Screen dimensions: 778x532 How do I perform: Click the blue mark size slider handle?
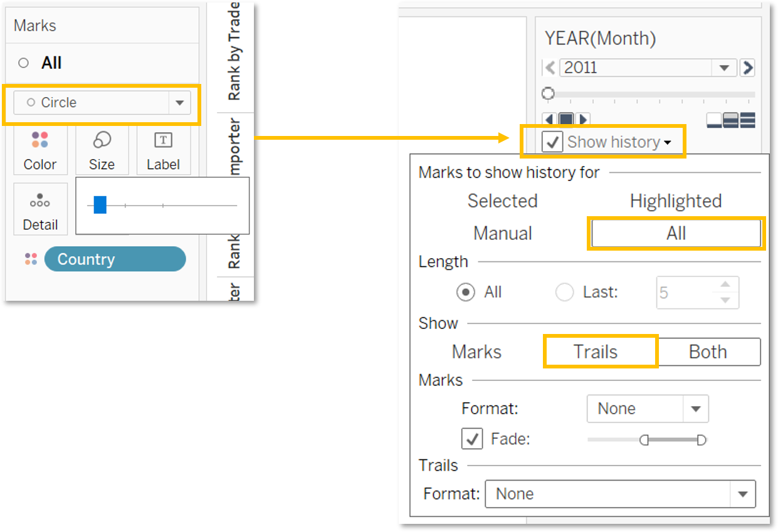pyautogui.click(x=100, y=205)
